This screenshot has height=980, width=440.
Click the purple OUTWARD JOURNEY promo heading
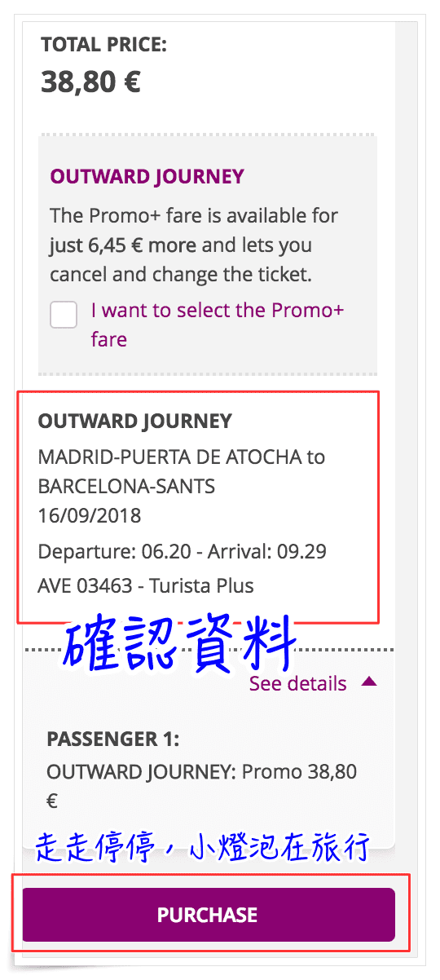tap(147, 177)
